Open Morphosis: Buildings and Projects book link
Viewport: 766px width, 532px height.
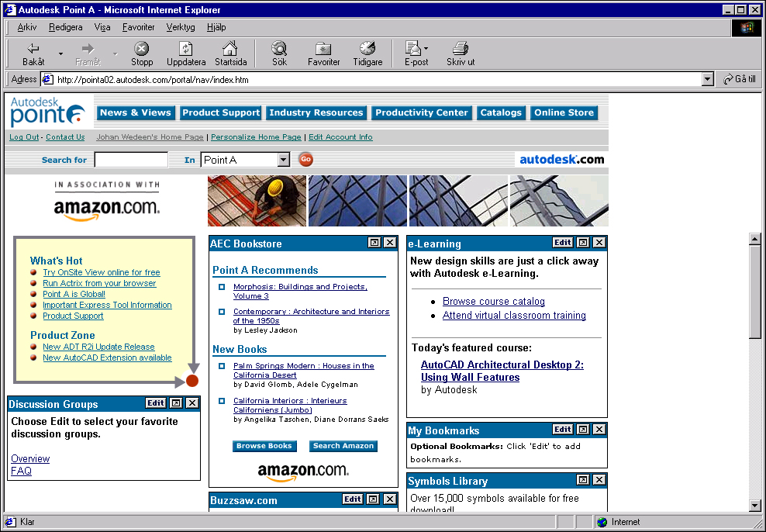[300, 291]
